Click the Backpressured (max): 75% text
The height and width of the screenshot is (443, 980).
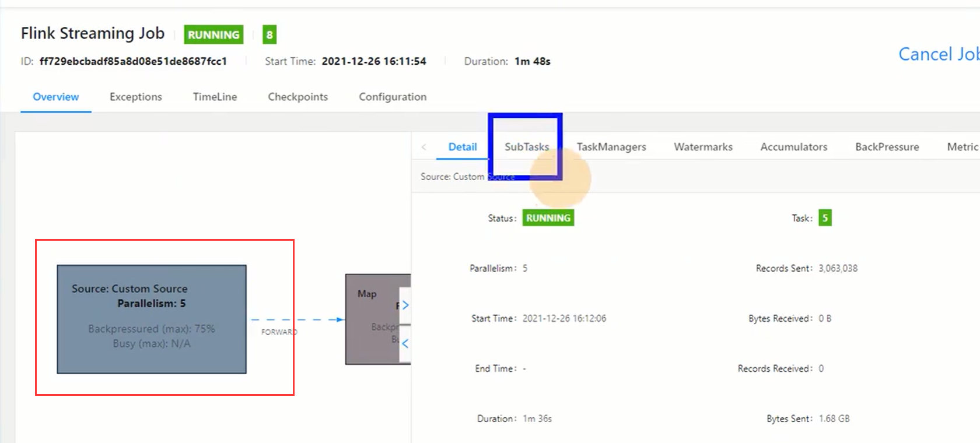tap(152, 329)
